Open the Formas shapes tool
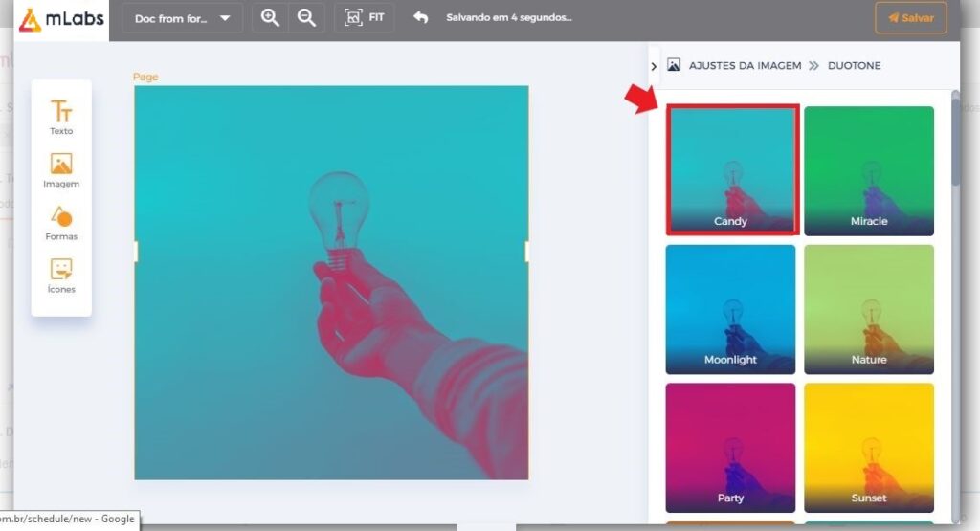 tap(61, 223)
